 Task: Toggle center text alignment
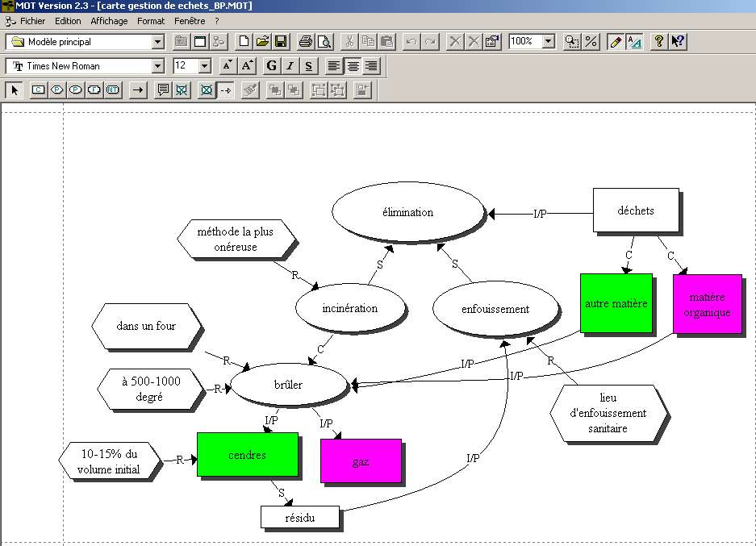click(353, 66)
